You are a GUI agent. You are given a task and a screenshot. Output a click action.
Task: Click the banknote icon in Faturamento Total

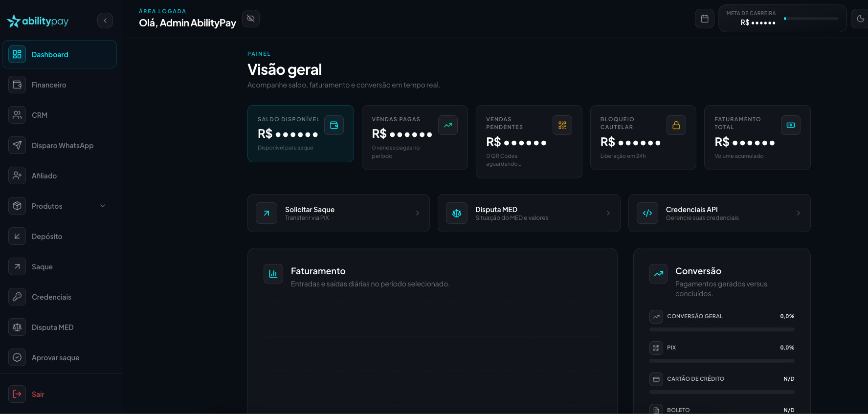pyautogui.click(x=791, y=125)
